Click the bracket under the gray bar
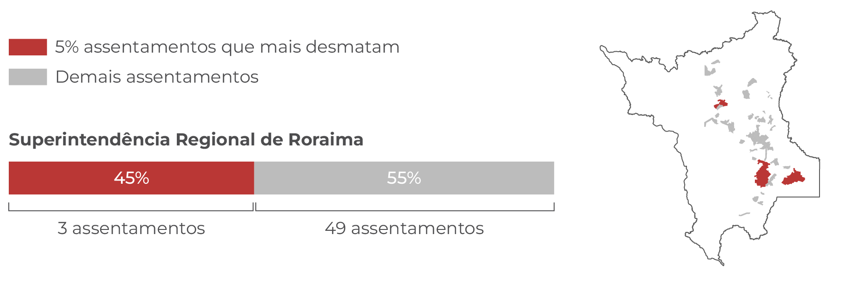The height and width of the screenshot is (283, 868). (x=405, y=207)
